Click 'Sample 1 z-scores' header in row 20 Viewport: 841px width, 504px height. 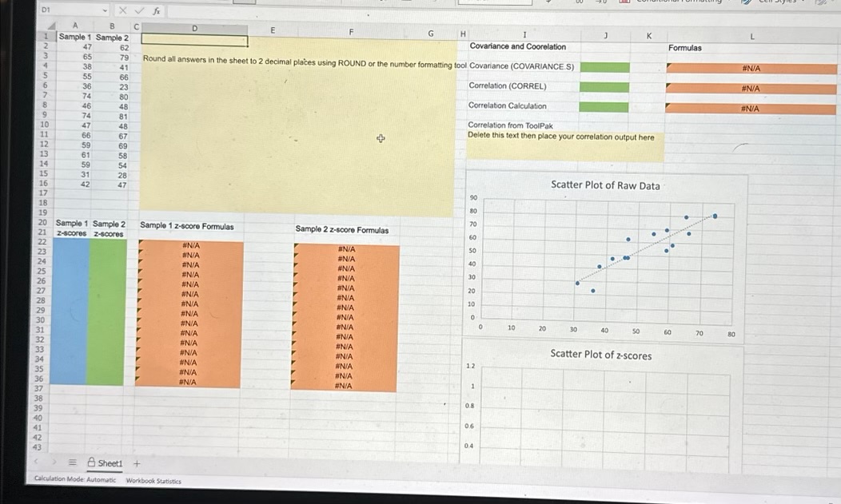coord(72,223)
